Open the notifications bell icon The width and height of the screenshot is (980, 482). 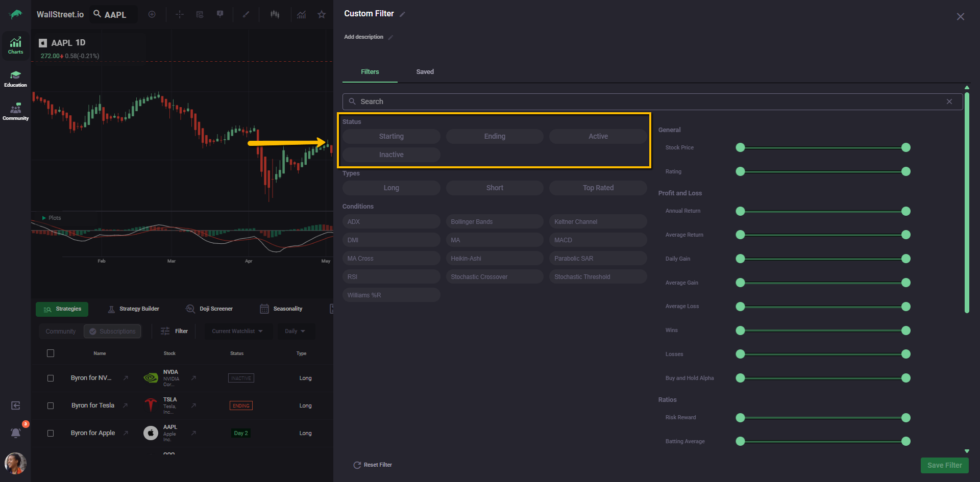(x=16, y=433)
